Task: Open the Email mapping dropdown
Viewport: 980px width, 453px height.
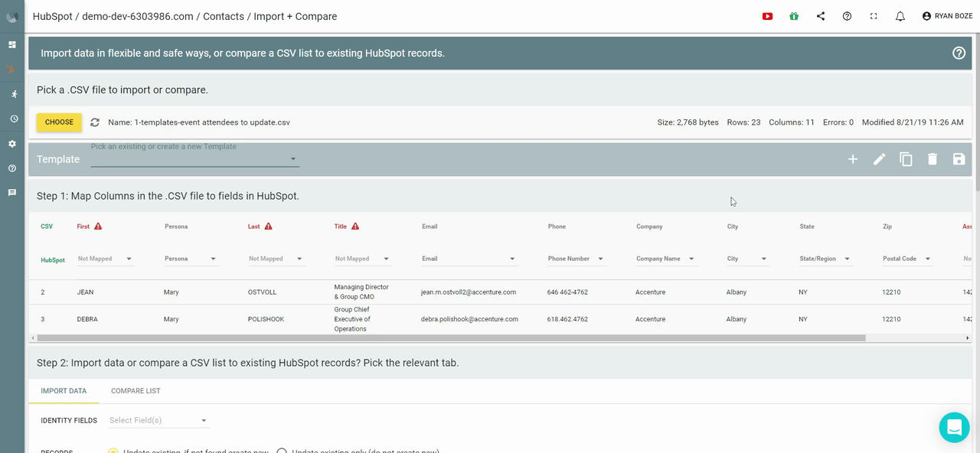Action: tap(469, 259)
